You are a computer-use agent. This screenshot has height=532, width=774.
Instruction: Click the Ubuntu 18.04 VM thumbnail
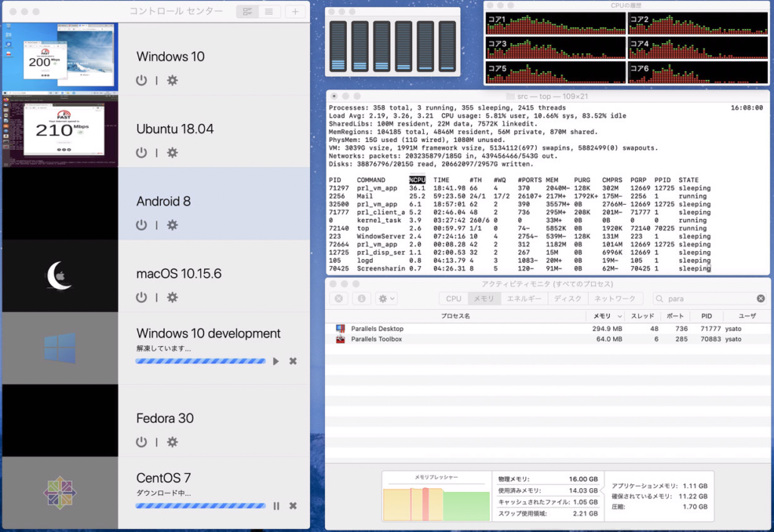pos(59,131)
